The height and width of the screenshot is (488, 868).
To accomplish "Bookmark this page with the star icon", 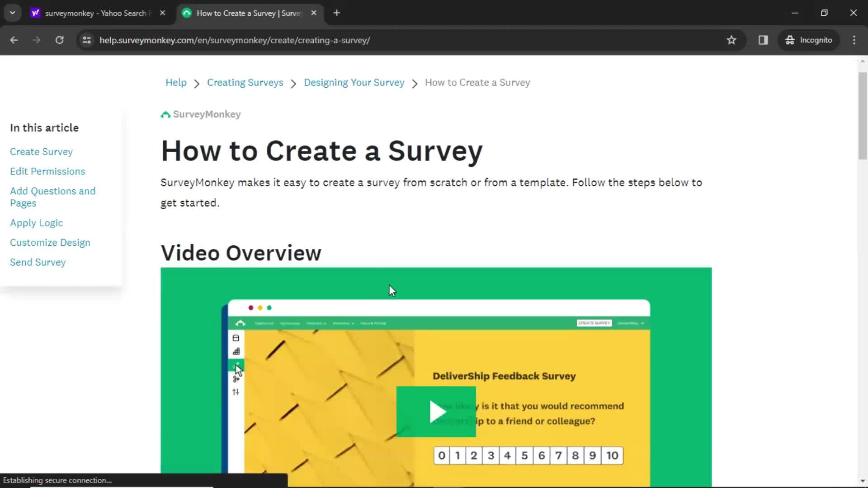I will click(x=731, y=40).
